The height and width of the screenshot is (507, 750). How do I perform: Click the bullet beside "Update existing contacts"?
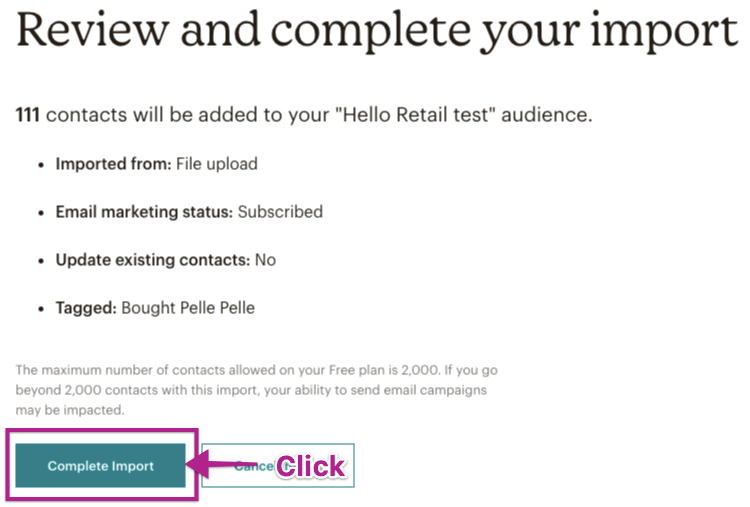[x=41, y=261]
